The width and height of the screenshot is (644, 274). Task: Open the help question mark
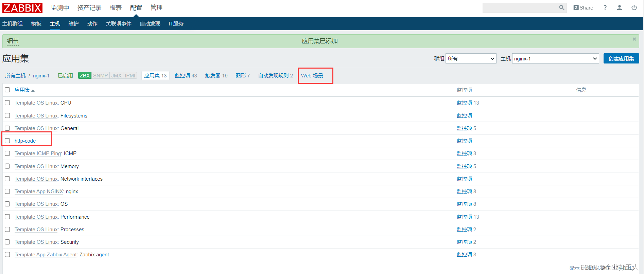(605, 7)
